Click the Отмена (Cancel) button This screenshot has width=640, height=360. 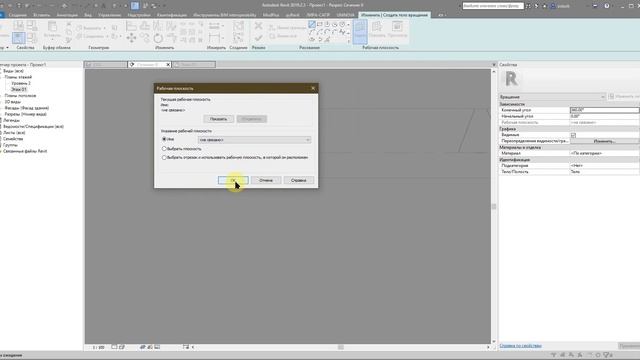(x=266, y=180)
